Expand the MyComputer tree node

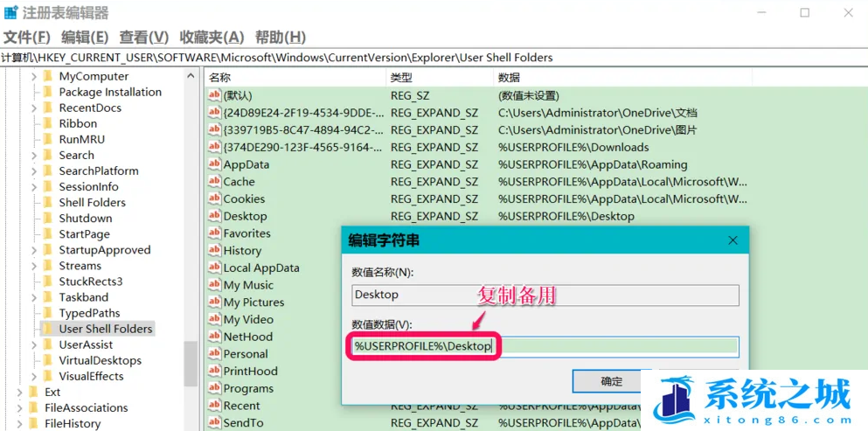(x=34, y=76)
